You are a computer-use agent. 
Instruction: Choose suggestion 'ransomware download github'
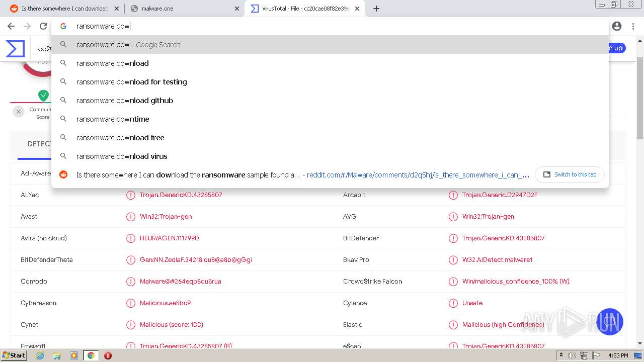[330, 101]
